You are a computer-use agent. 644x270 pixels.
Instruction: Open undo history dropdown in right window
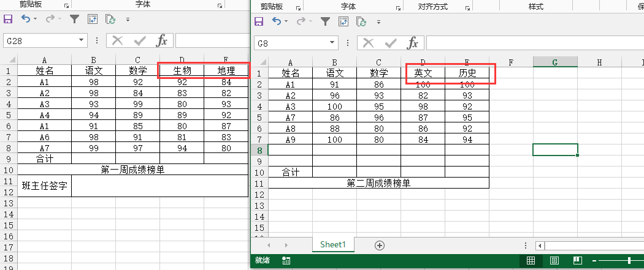point(286,21)
